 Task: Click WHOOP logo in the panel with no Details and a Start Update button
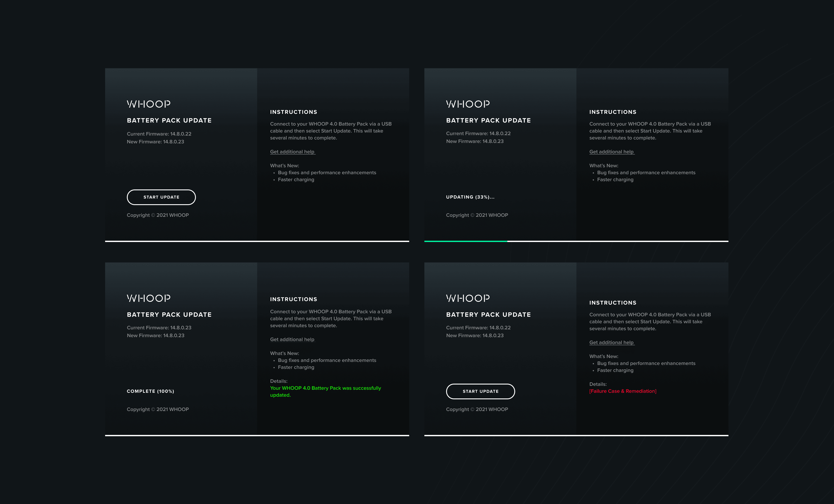click(x=148, y=104)
